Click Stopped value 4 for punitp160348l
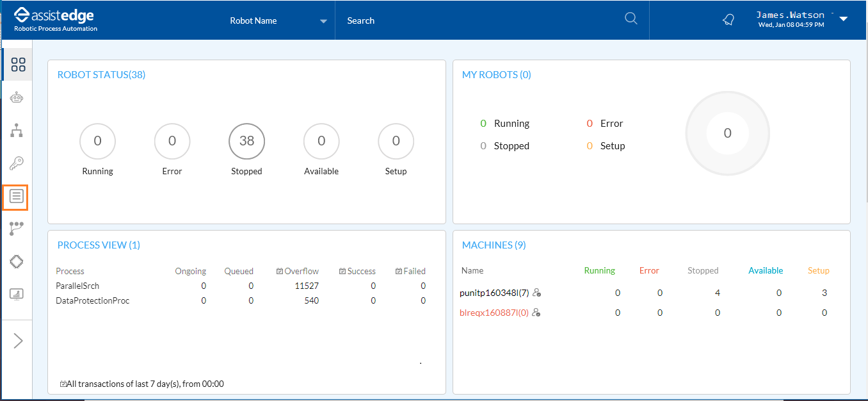 (718, 293)
